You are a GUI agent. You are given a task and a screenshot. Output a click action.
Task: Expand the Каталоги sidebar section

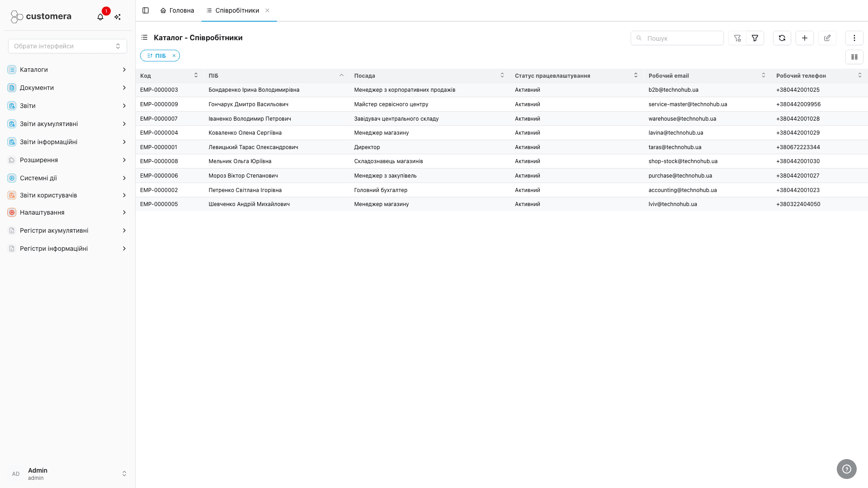tap(67, 70)
